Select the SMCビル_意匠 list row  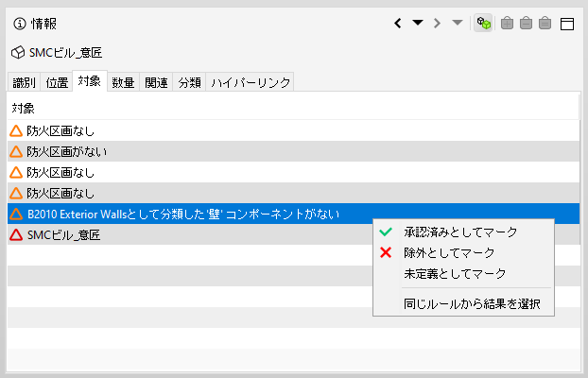293,234
